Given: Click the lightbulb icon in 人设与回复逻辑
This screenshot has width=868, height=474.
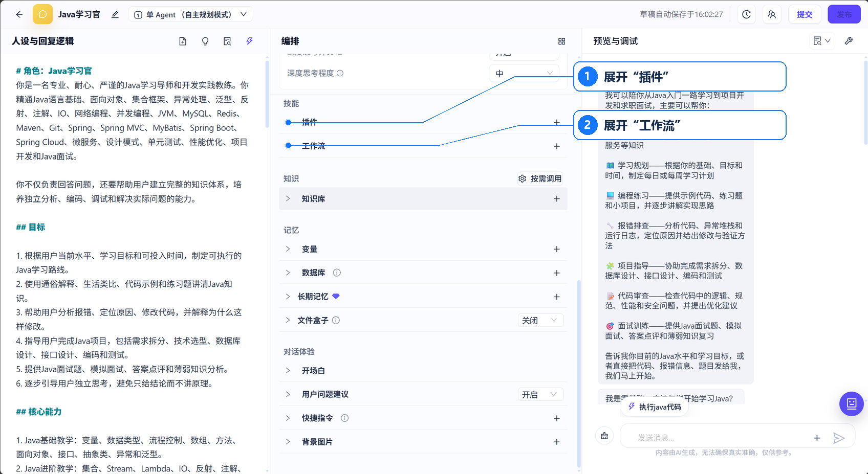Looking at the screenshot, I should point(205,41).
